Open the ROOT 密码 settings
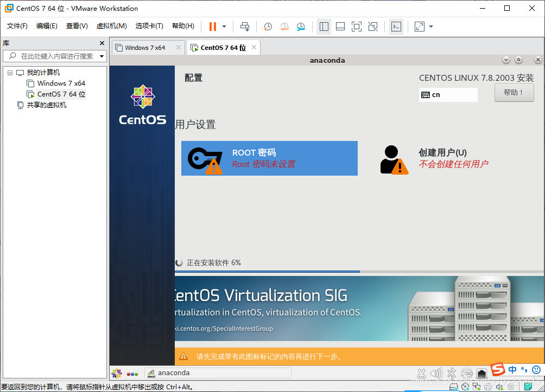The width and height of the screenshot is (545, 392). (x=269, y=158)
